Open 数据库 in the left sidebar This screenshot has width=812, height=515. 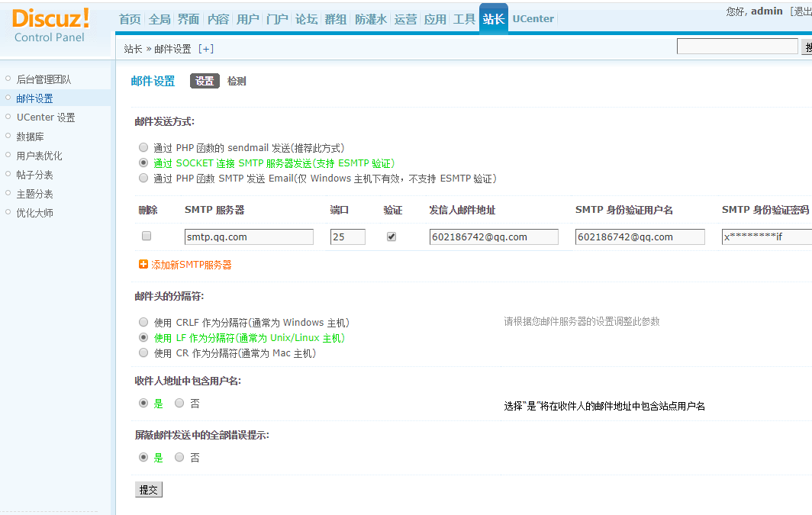pos(31,137)
